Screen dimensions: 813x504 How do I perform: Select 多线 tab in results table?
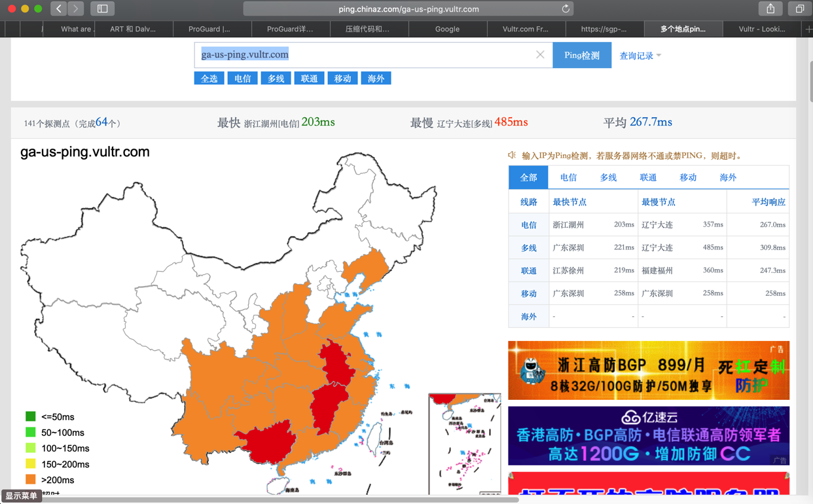coord(608,177)
